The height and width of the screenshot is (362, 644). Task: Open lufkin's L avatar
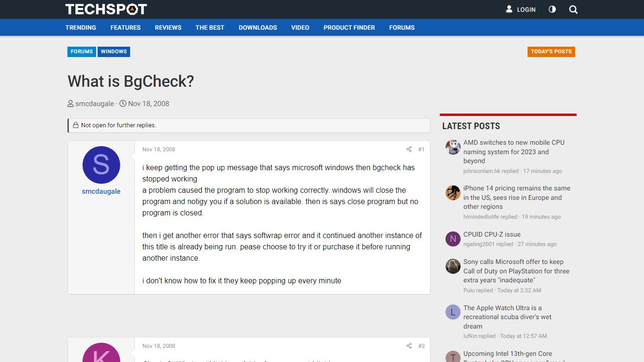453,313
